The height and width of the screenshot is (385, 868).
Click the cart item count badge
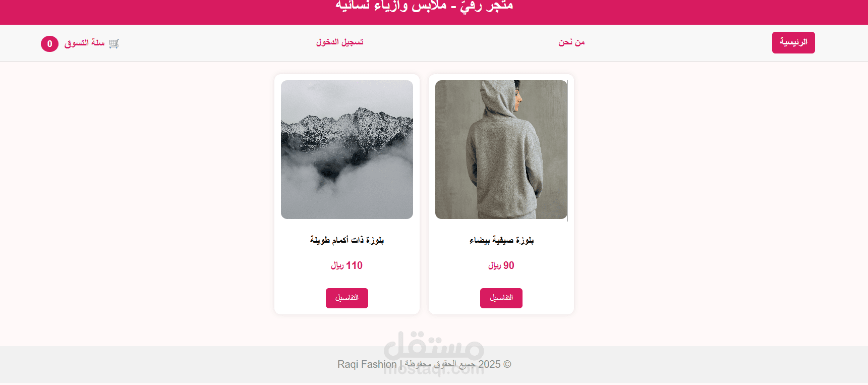(x=49, y=44)
